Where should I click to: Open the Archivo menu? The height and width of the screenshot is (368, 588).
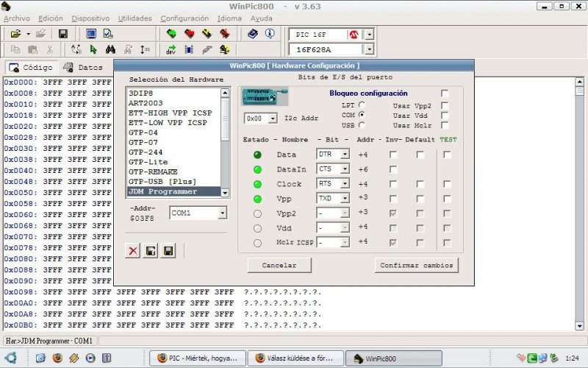pos(16,18)
